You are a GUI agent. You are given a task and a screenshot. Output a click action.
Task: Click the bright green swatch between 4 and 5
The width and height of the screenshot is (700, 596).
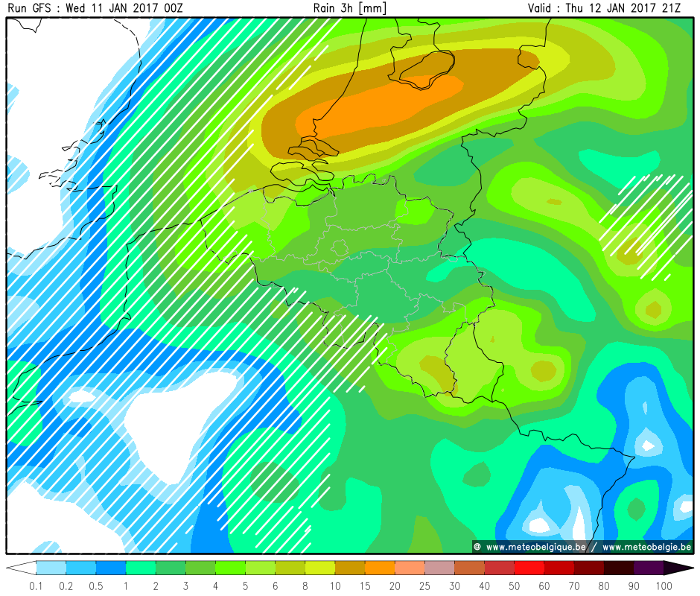[x=230, y=568]
